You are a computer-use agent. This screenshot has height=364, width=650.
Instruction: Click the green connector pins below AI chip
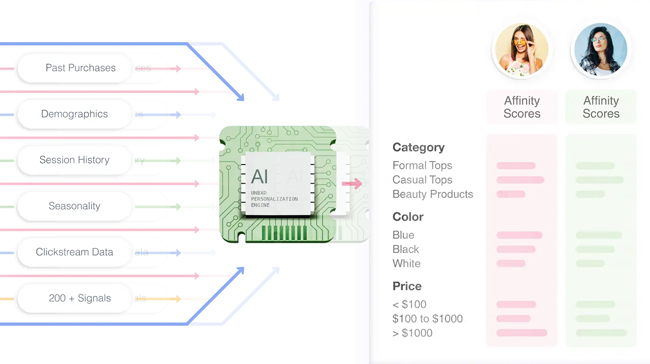284,233
